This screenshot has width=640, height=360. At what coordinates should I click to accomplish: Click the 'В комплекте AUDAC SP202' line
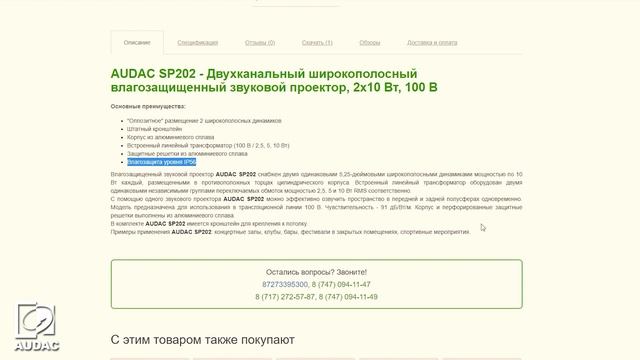pos(209,224)
